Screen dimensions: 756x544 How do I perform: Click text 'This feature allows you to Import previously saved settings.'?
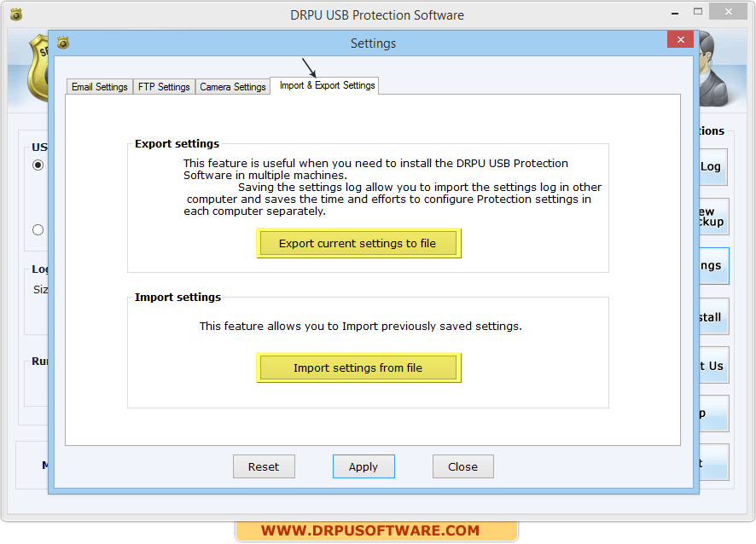point(361,327)
